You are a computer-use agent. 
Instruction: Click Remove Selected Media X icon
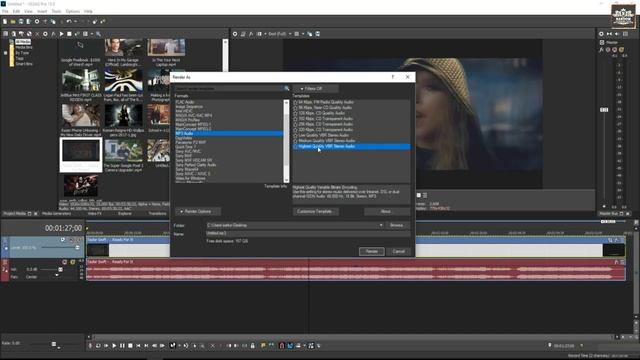(x=37, y=34)
